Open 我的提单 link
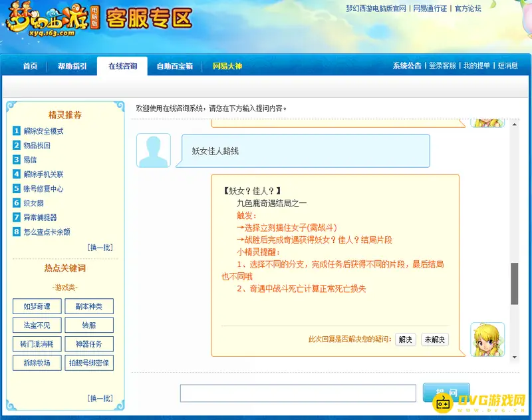This screenshot has width=532, height=420. pos(477,65)
